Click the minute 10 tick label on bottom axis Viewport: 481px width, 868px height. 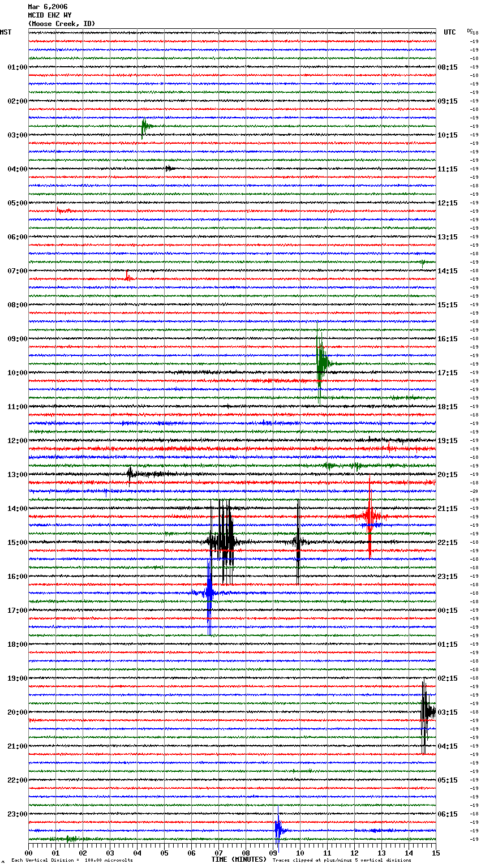300,853
